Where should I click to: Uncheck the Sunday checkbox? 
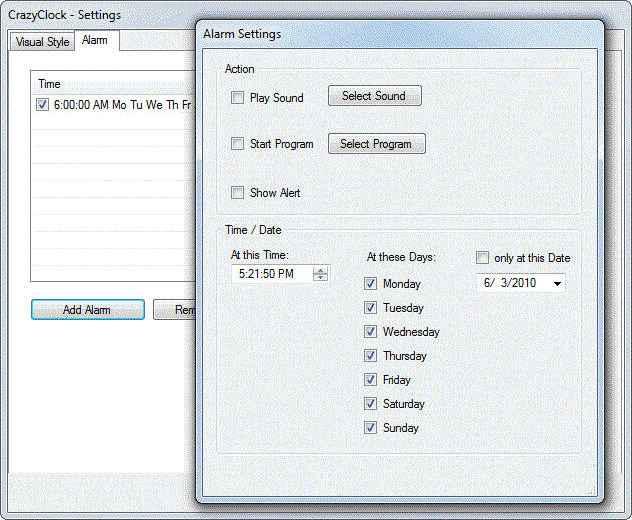click(370, 428)
